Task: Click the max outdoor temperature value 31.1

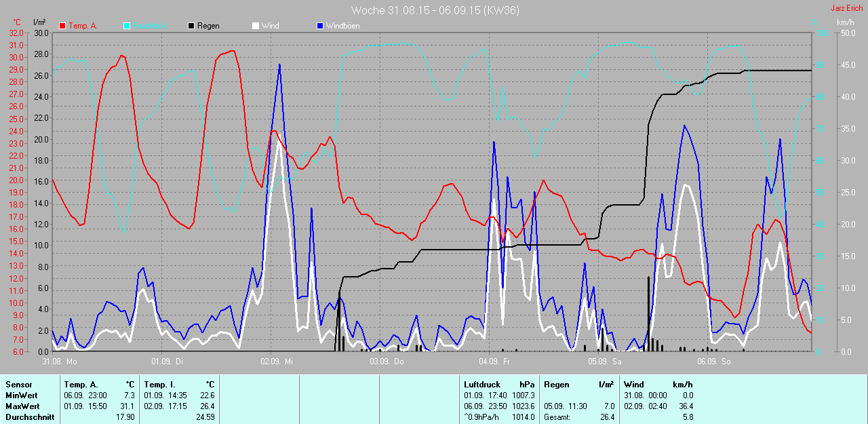Action: coord(128,406)
